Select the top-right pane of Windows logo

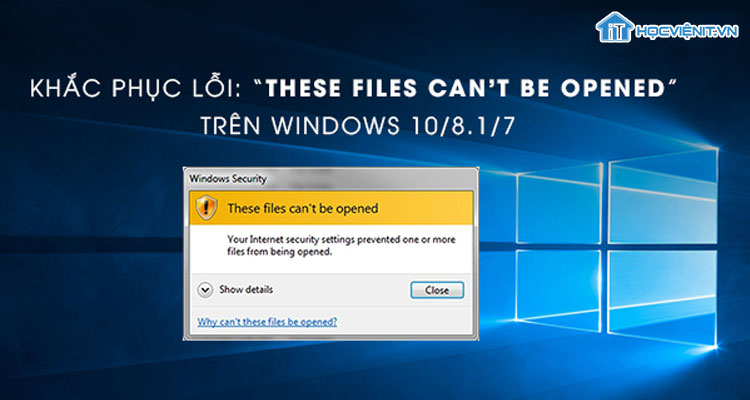pyautogui.click(x=662, y=197)
